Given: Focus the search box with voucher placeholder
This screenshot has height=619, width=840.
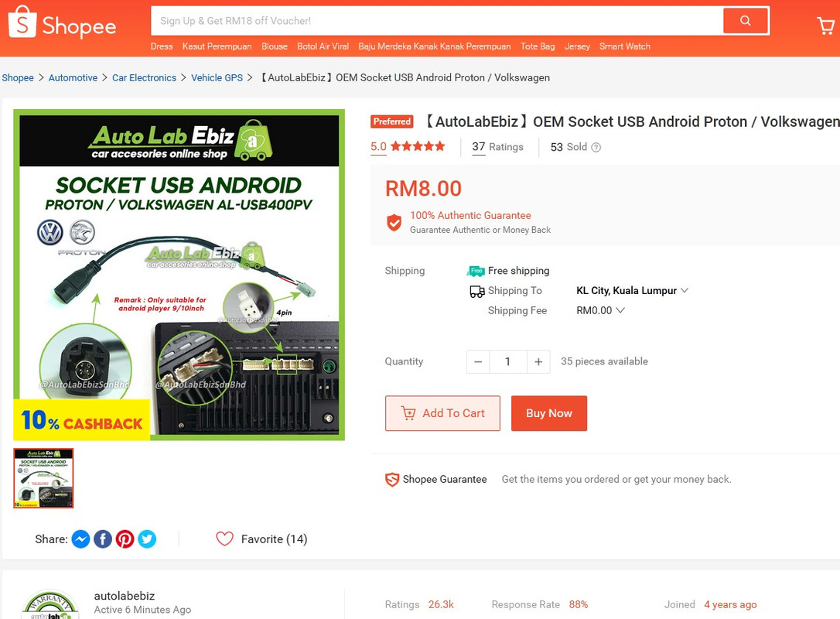Looking at the screenshot, I should point(436,21).
